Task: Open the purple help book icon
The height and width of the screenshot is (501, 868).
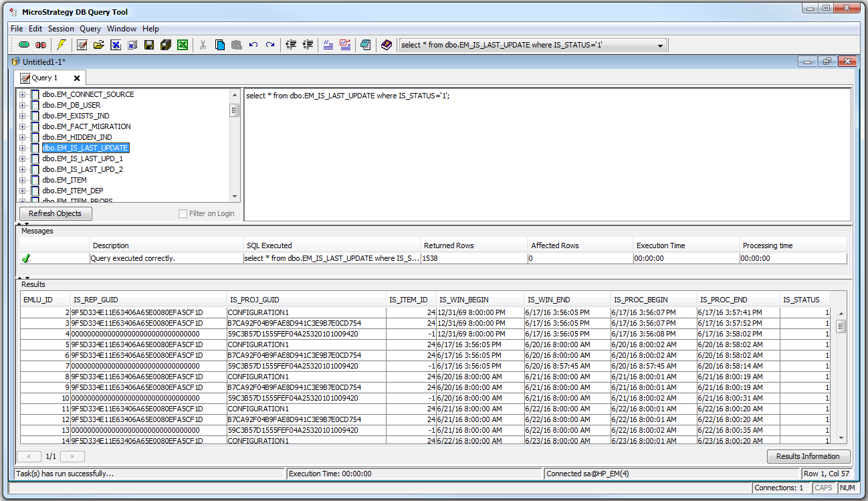Action: coord(387,45)
